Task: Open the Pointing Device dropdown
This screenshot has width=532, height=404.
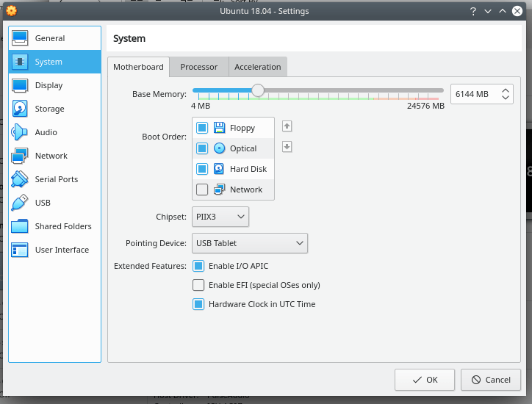Action: [250, 243]
